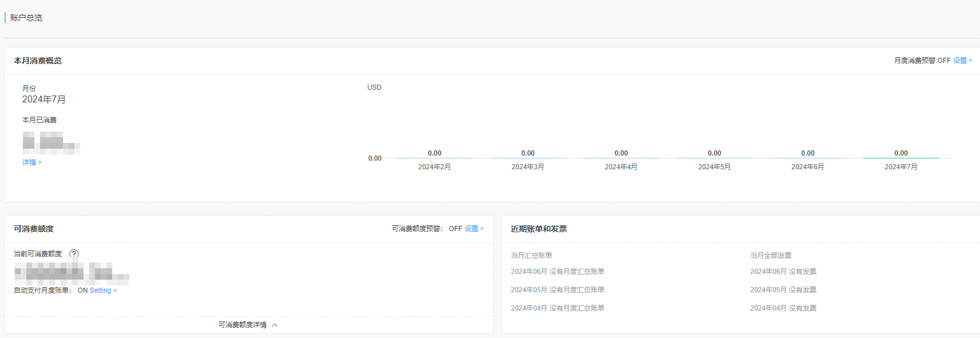Select 2024年05月 没有月度汇总账单 entry
This screenshot has height=338, width=980.
click(x=557, y=290)
